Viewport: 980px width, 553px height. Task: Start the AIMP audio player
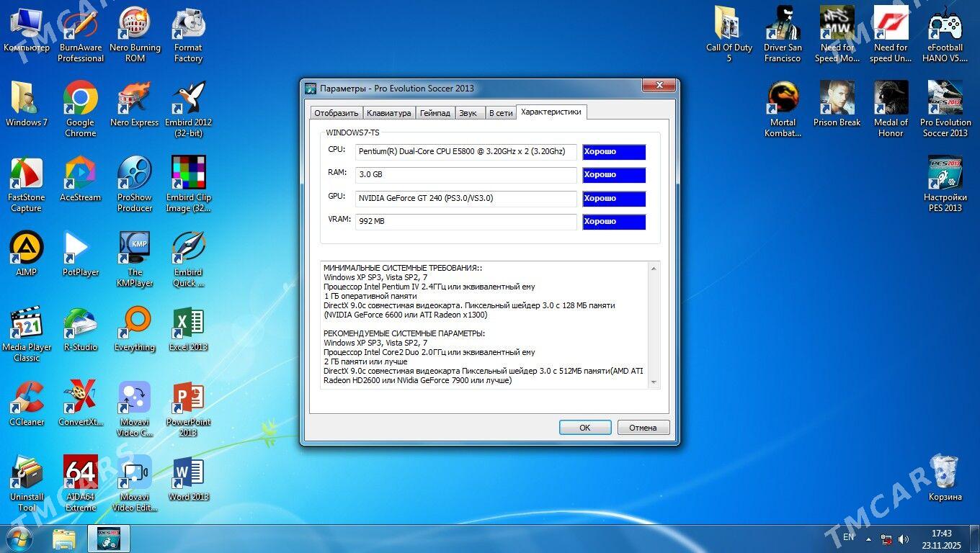[x=26, y=245]
